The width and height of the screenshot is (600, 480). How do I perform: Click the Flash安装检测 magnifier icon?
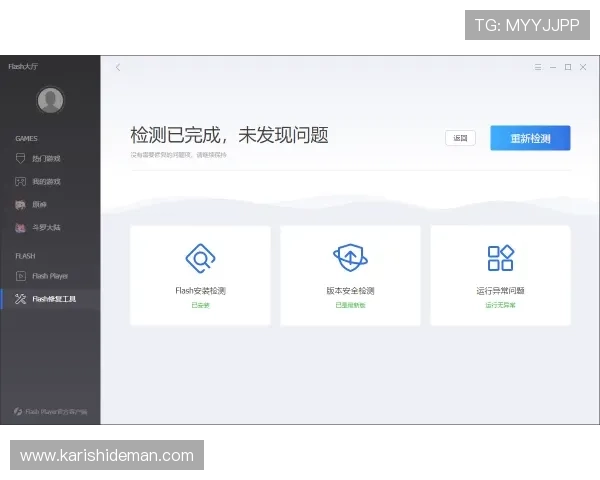tap(200, 258)
